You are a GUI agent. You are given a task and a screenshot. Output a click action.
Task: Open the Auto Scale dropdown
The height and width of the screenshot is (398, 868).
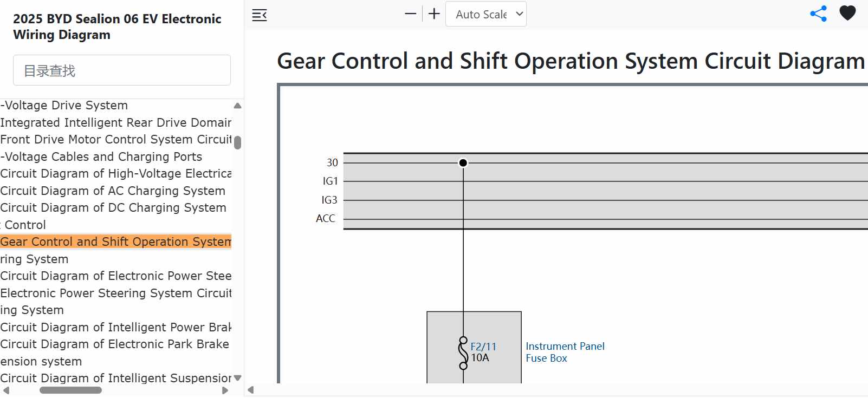tap(486, 14)
